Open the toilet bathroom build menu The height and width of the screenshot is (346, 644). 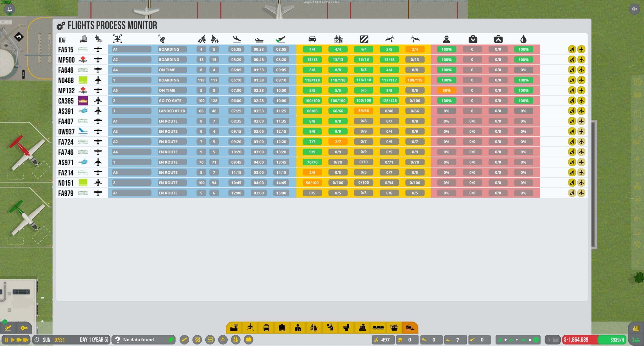(346, 328)
